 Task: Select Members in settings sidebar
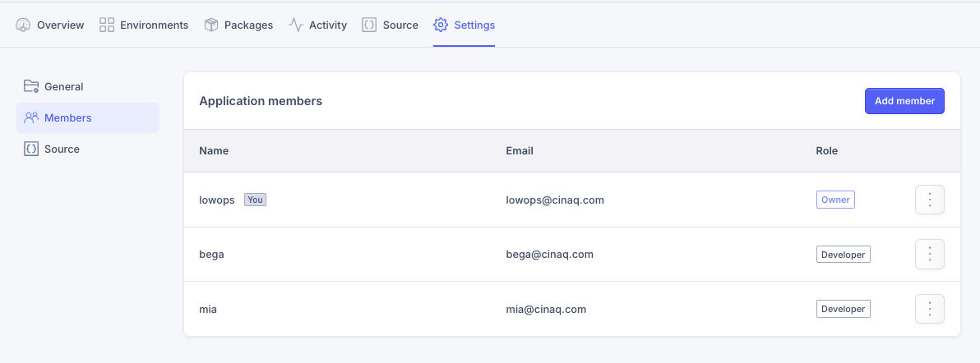pyautogui.click(x=87, y=117)
